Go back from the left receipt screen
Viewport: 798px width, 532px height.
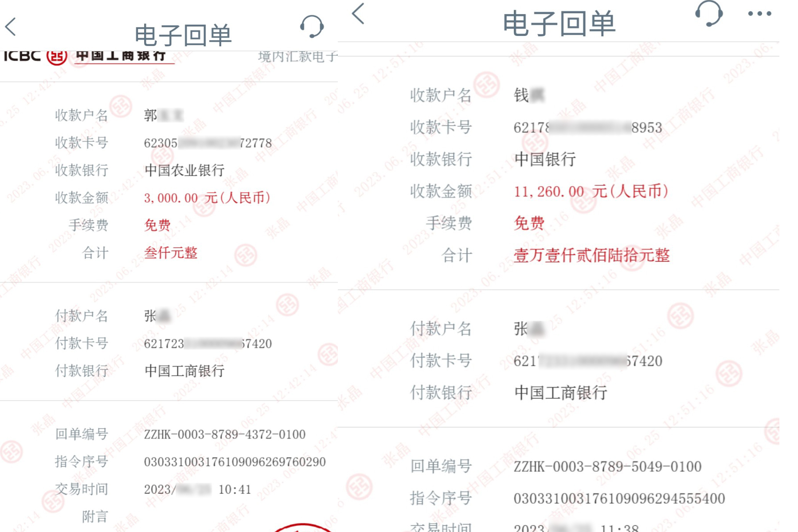click(x=11, y=27)
